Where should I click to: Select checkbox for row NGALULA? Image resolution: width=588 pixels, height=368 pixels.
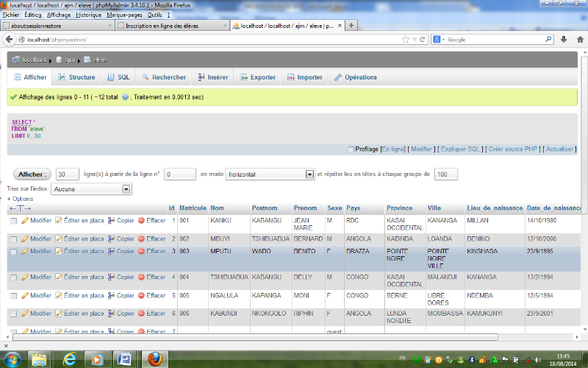coord(13,296)
